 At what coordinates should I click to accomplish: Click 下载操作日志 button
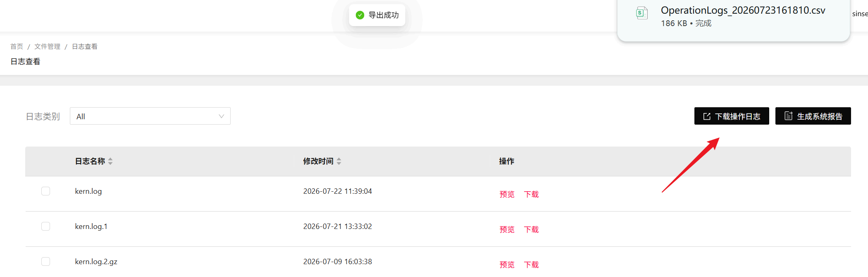tap(732, 116)
